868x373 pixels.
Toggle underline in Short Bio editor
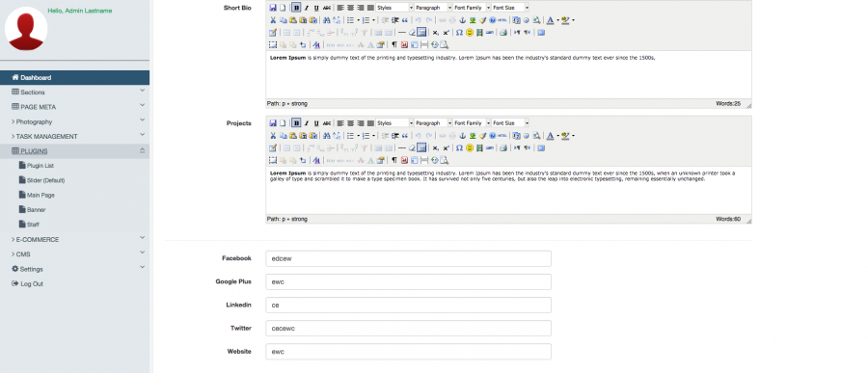[316, 8]
